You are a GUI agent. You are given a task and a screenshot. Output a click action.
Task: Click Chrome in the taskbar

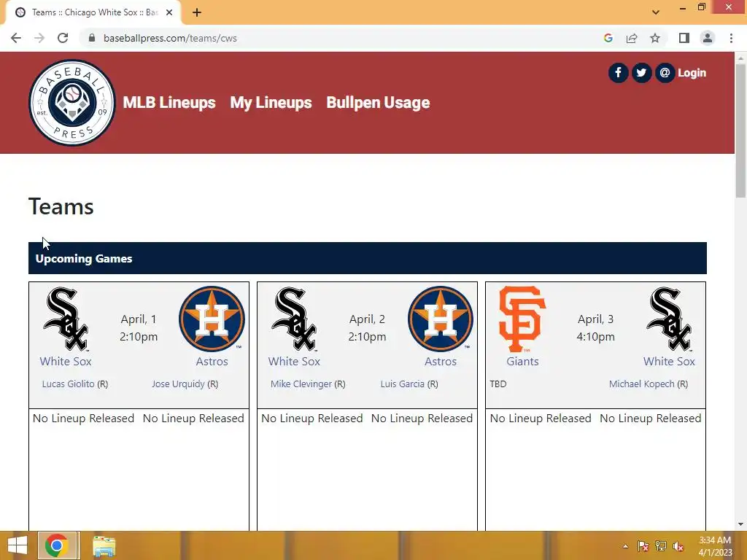(57, 545)
